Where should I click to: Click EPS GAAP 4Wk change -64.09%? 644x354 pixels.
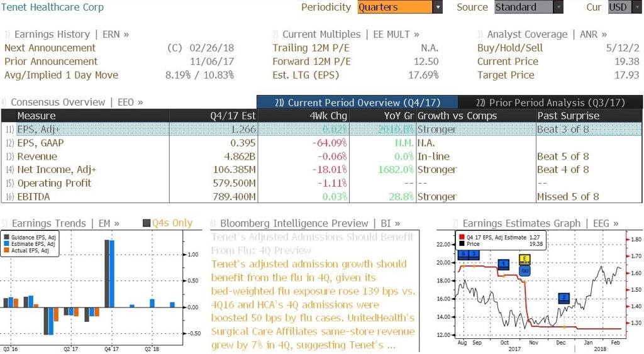tap(330, 143)
